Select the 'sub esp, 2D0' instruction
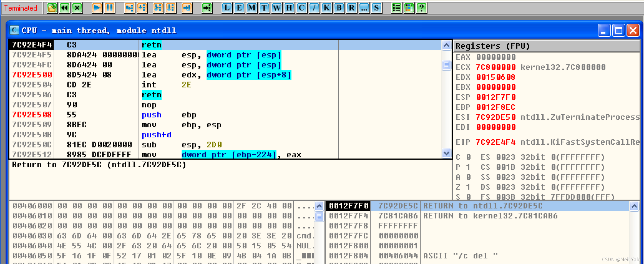The width and height of the screenshot is (644, 264). coord(225,145)
